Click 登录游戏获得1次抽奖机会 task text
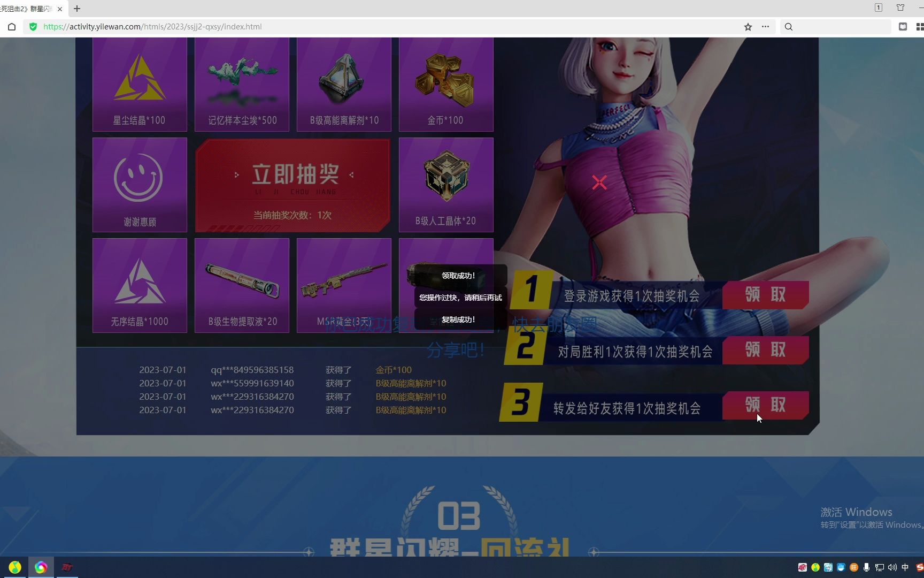This screenshot has height=578, width=924. point(632,296)
